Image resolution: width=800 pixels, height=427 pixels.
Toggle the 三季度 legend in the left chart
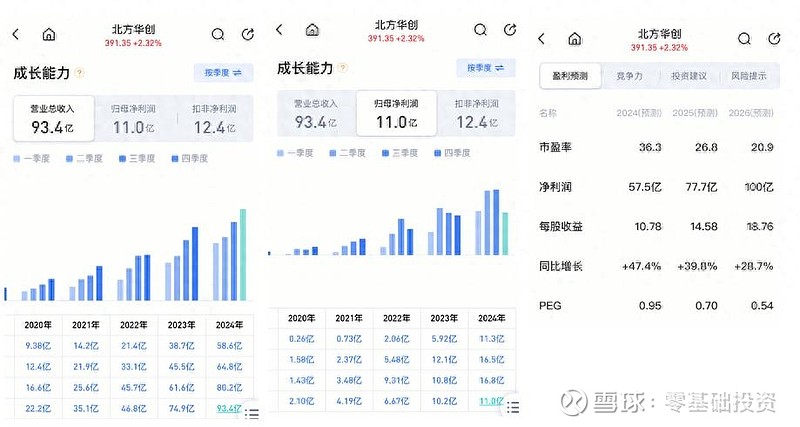[x=137, y=159]
